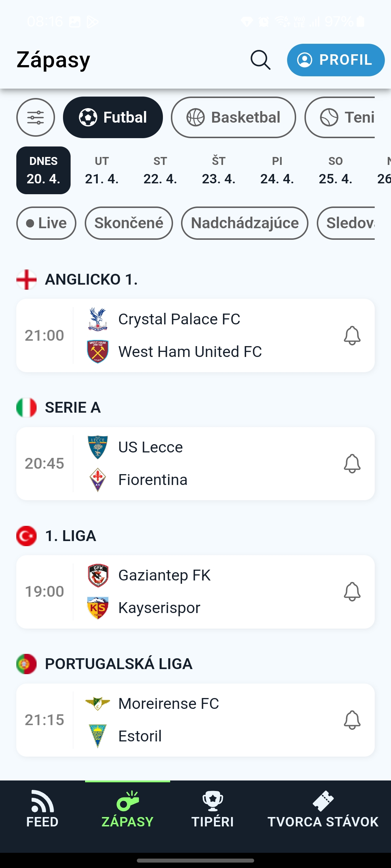
Task: Tap the PROFIL button
Action: [x=336, y=60]
